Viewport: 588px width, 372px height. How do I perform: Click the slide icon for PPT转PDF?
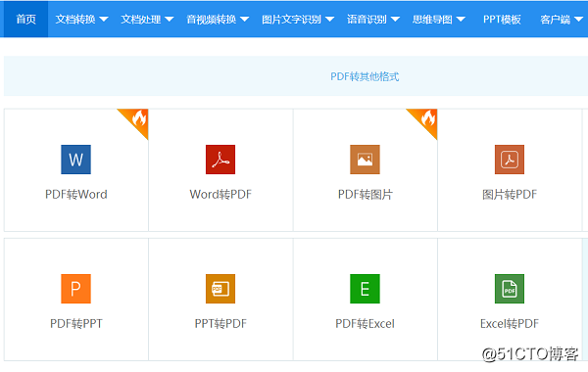[x=220, y=289]
